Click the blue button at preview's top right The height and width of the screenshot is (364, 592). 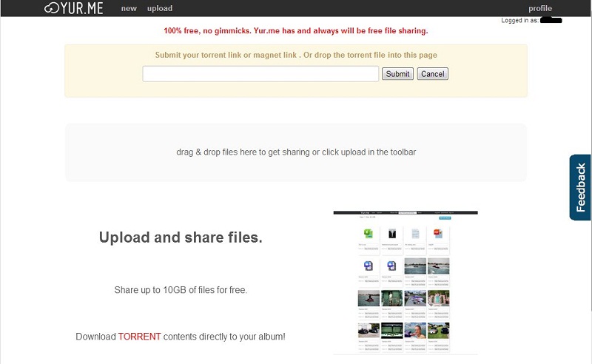click(x=445, y=218)
